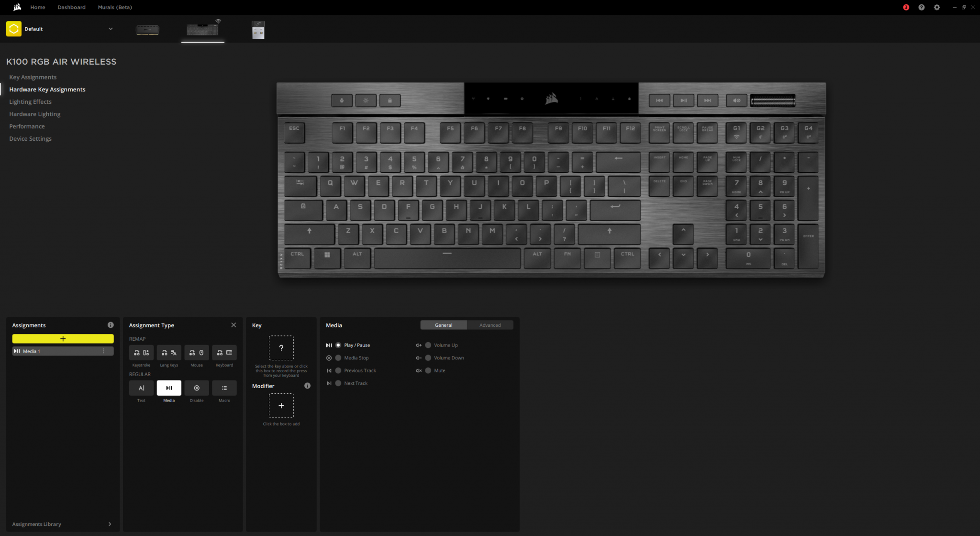The width and height of the screenshot is (980, 536).
Task: Open Lighting Effects in the sidebar
Action: (x=30, y=101)
